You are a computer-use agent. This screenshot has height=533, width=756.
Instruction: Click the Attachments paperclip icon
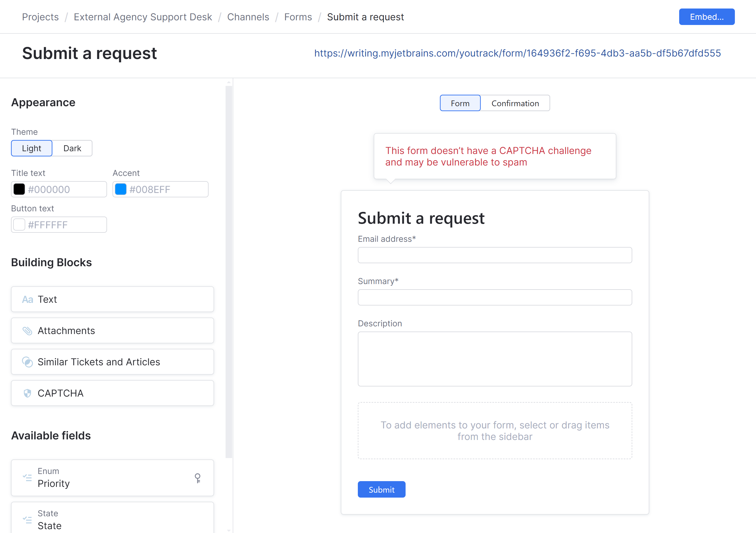pos(27,331)
